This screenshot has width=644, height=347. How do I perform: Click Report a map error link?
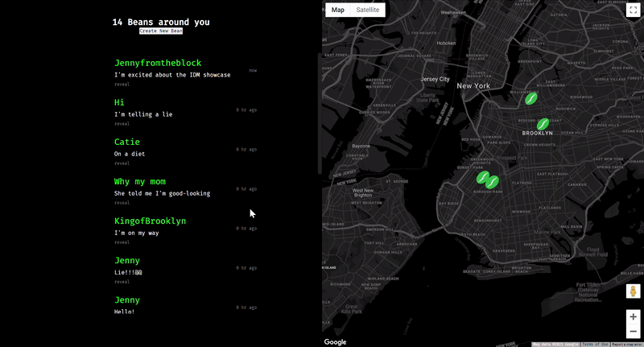click(x=627, y=344)
